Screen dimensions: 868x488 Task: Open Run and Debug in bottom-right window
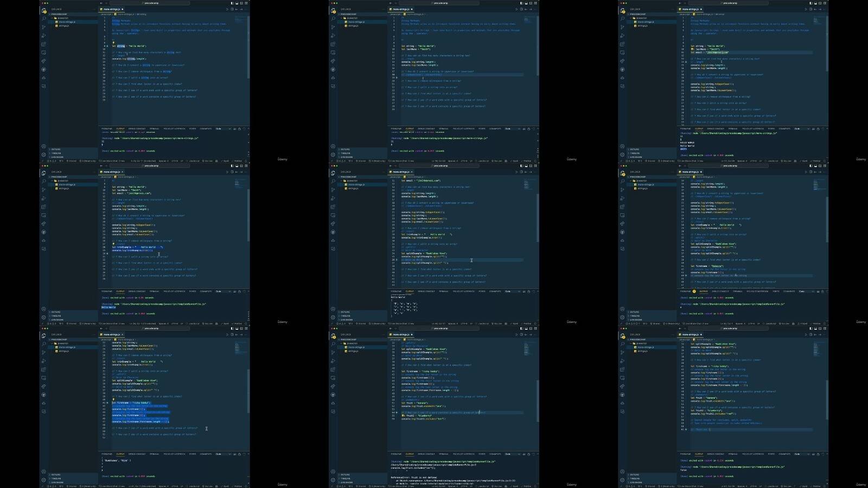click(x=622, y=361)
